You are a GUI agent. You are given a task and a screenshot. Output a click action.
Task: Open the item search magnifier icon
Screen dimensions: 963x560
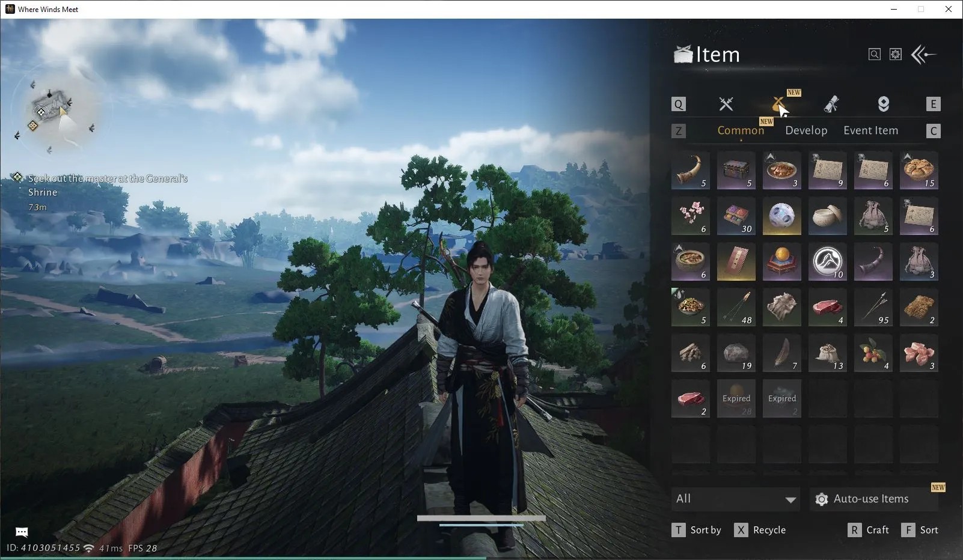point(875,55)
